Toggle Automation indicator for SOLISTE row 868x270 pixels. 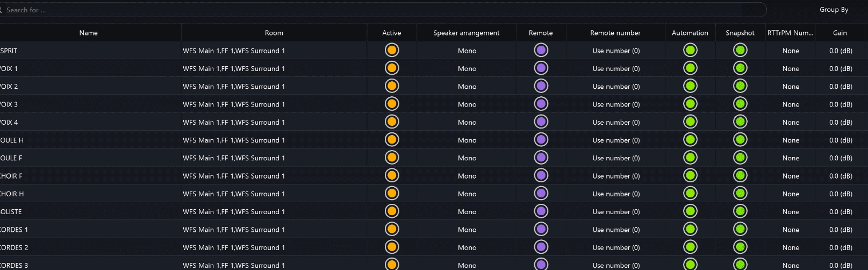click(x=690, y=211)
